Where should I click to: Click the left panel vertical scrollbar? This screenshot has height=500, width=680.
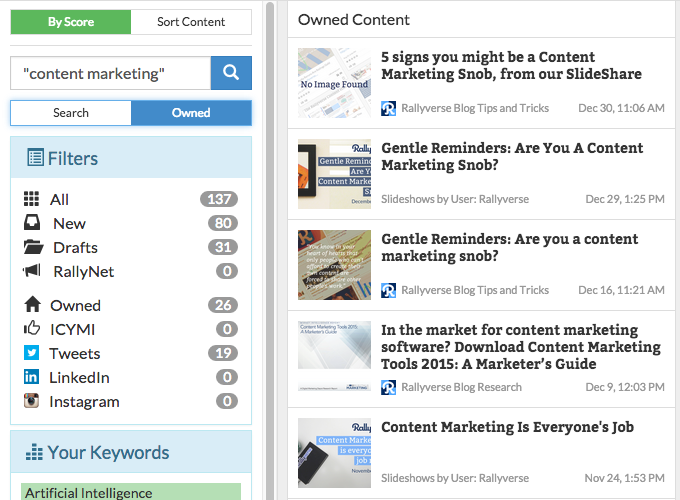[x=270, y=252]
